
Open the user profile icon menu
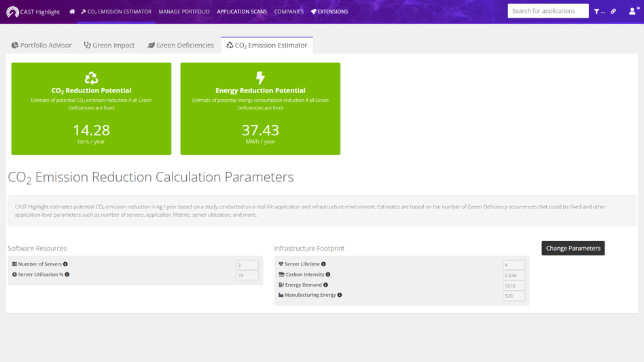(632, 12)
